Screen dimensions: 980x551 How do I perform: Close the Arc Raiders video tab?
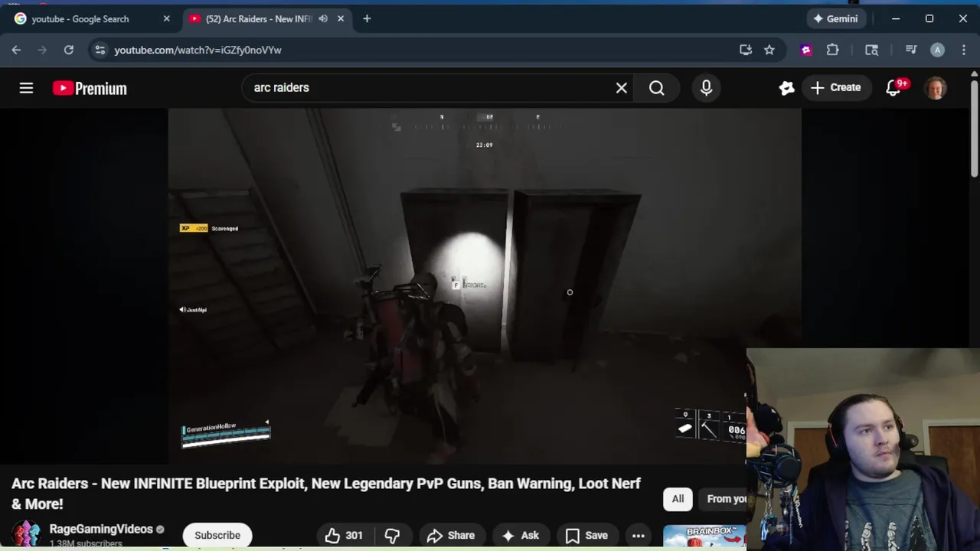click(x=341, y=19)
